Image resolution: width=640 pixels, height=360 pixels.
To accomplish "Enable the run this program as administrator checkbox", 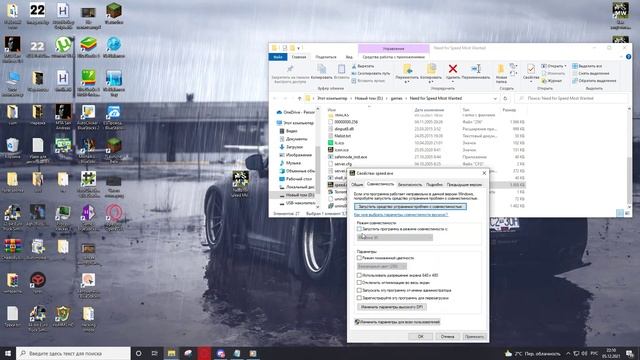I will point(359,290).
